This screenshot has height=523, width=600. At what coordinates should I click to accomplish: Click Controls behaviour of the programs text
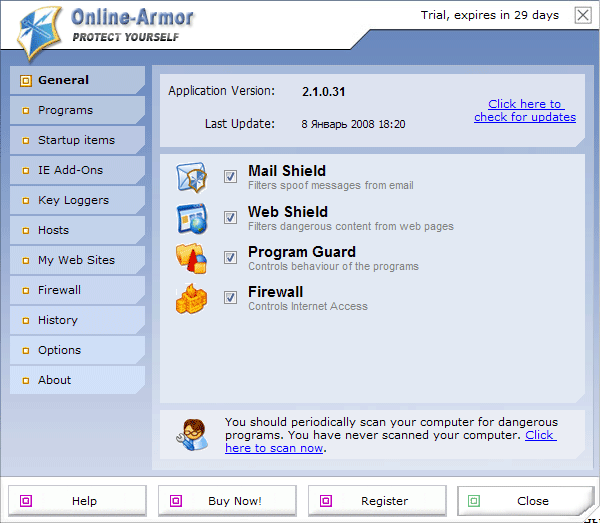coord(333,266)
